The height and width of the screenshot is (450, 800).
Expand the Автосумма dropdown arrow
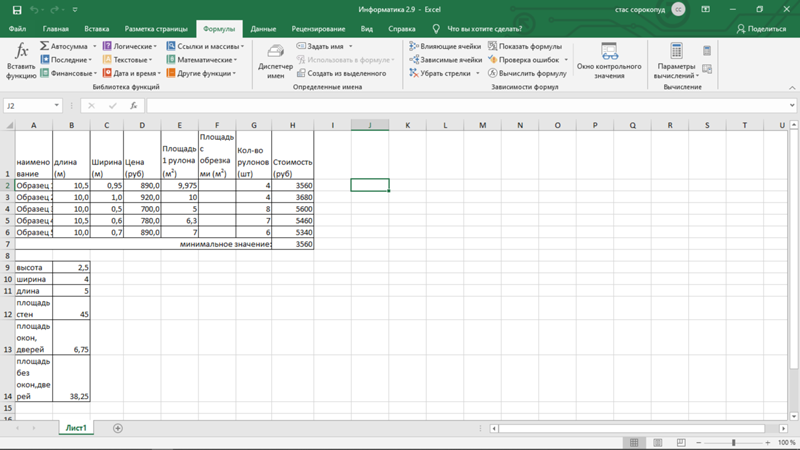[95, 46]
